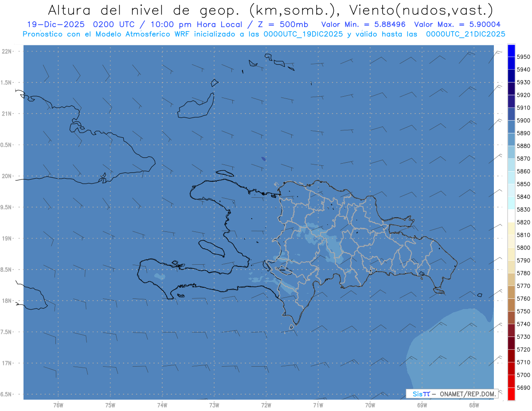Click the 'Pronostico con el Modelo Atmosferico WRF' line

pos(107,34)
